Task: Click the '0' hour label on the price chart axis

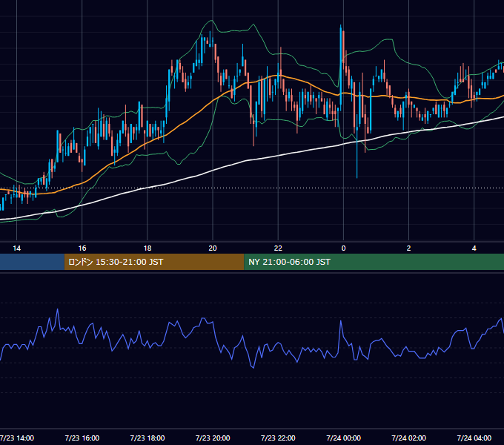Action: point(343,248)
